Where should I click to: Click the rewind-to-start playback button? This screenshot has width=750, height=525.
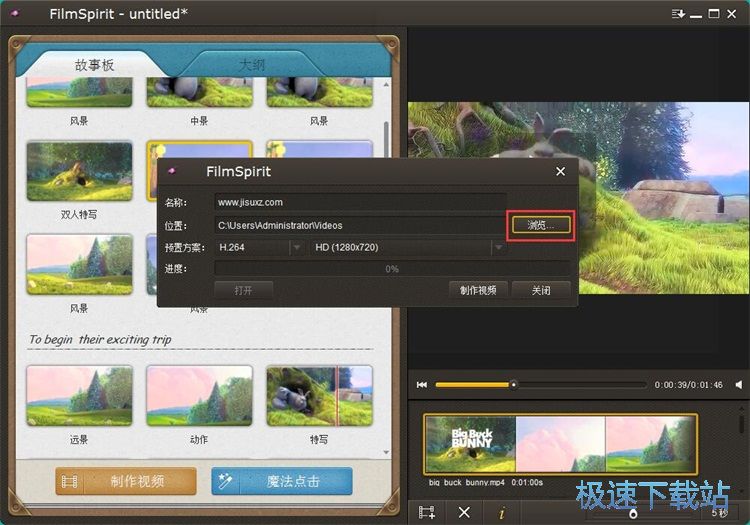pyautogui.click(x=422, y=385)
